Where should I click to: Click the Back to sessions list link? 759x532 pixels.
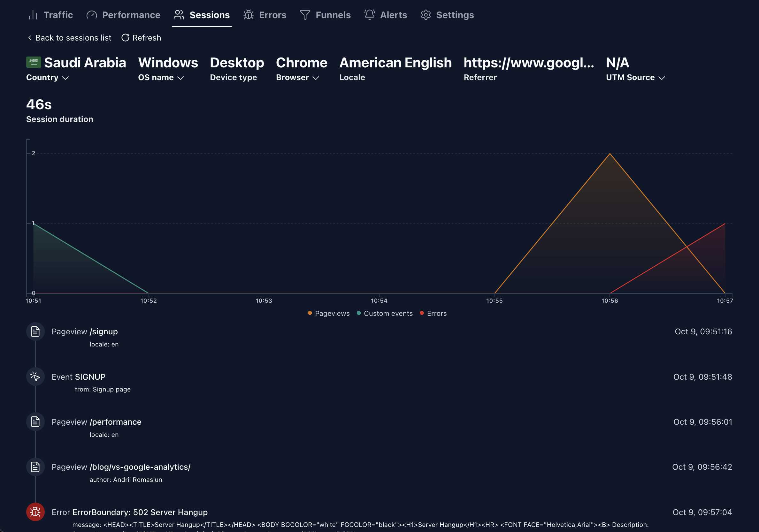(x=73, y=38)
